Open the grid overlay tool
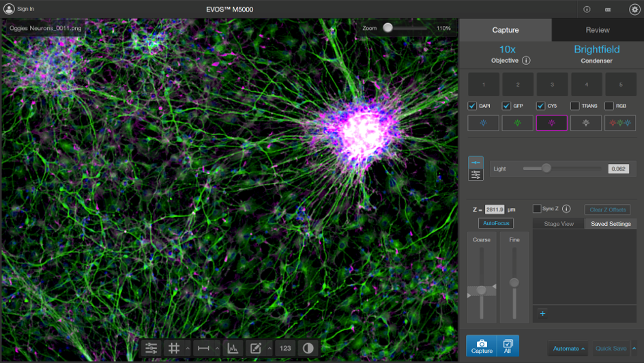Image resolution: width=644 pixels, height=363 pixels. (174, 348)
